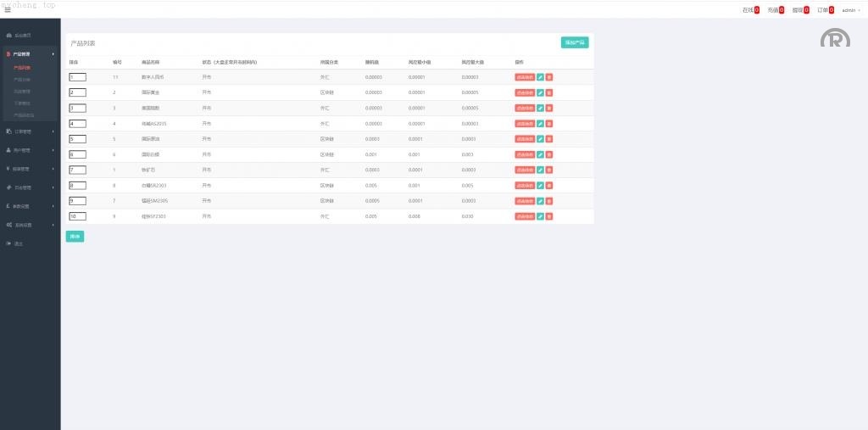This screenshot has height=430, width=868.
Task: Click the edit pencil icon for 国际原油
Action: coord(541,139)
